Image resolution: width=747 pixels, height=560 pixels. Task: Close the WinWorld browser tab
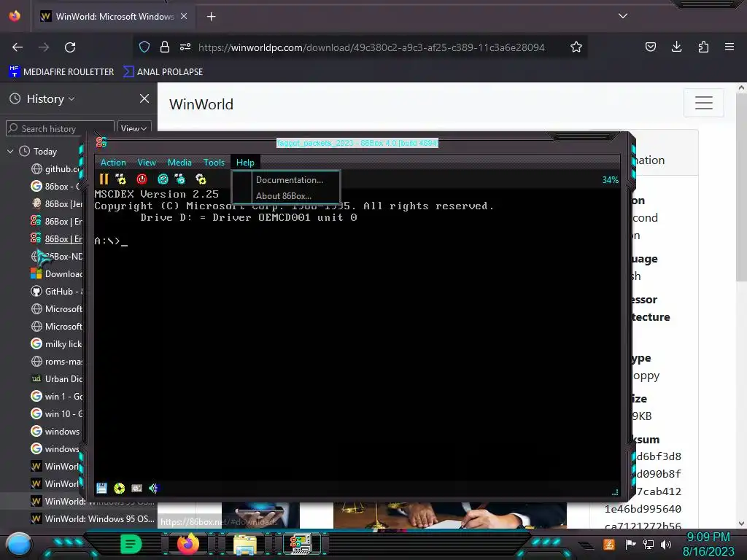pyautogui.click(x=184, y=16)
